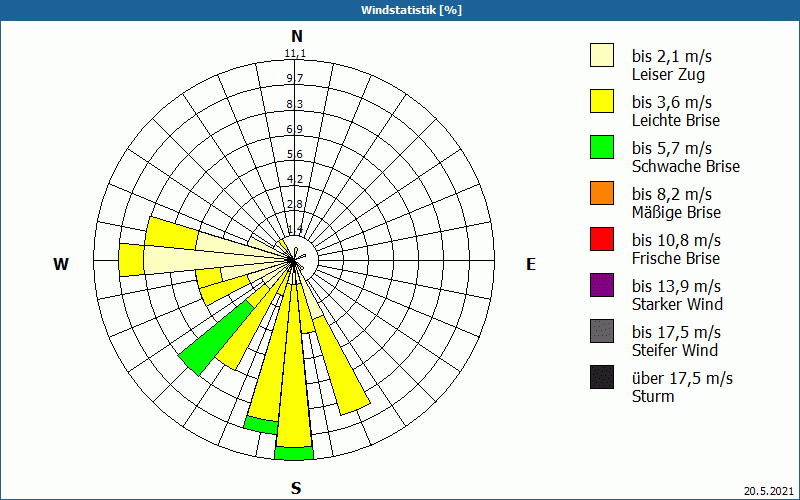Click the 'Schwache Brise' legend label
The width and height of the screenshot is (800, 500).
click(686, 166)
